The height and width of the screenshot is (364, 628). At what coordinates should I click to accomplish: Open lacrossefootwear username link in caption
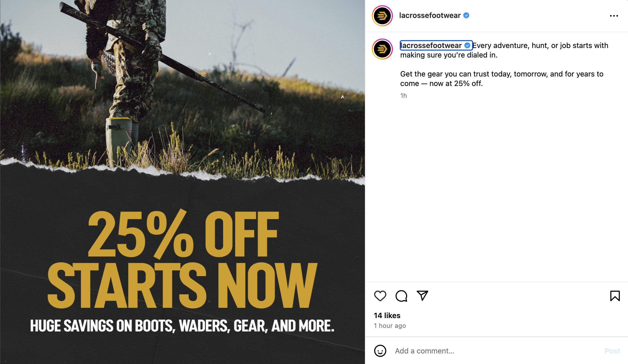(431, 45)
